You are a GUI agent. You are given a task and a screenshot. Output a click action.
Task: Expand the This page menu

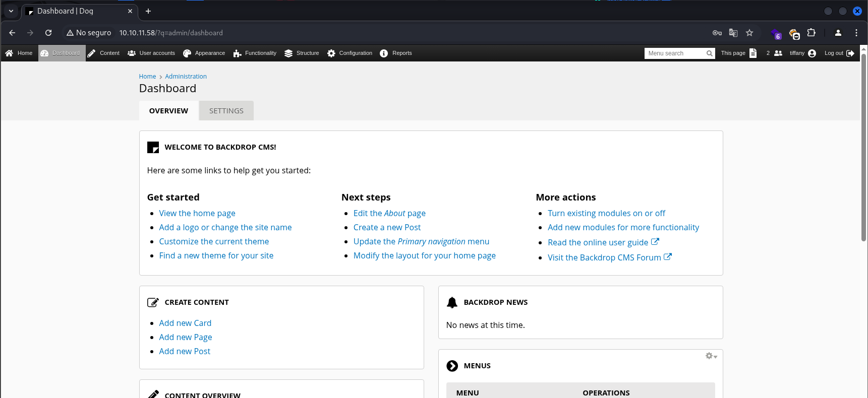738,53
